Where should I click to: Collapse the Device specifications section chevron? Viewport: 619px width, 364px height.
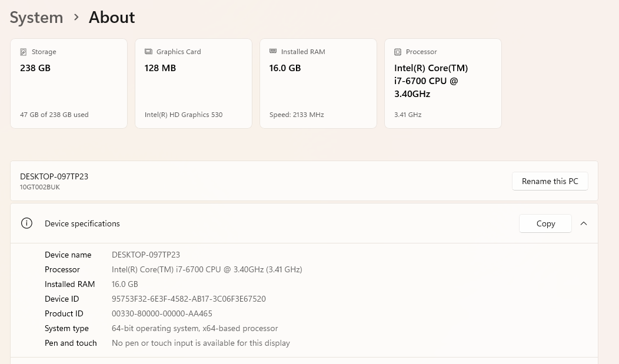(x=584, y=223)
